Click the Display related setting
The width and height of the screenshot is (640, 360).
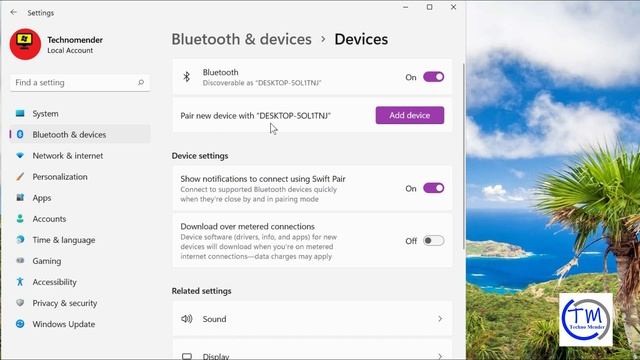[x=312, y=350]
